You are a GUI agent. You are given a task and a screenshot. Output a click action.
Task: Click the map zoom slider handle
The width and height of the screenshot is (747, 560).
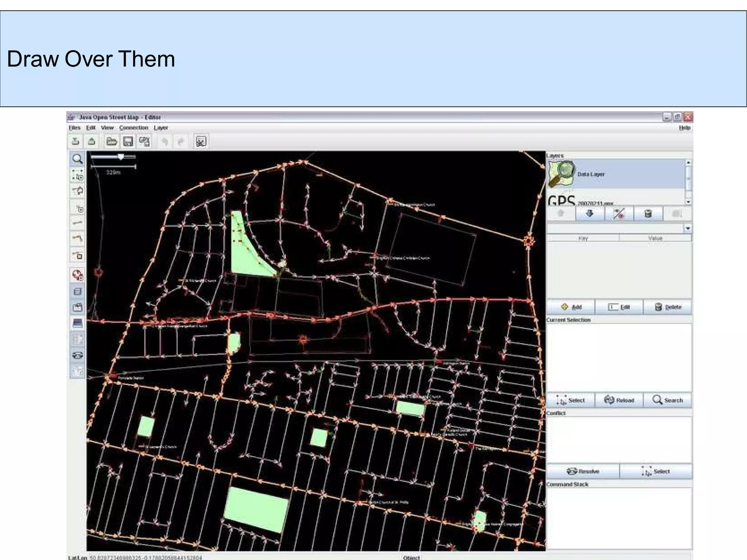[x=121, y=157]
